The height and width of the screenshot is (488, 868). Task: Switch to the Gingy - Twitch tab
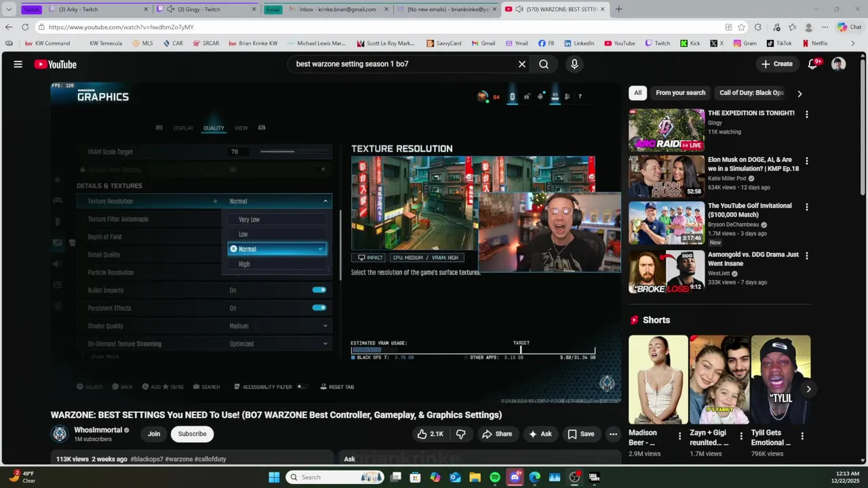click(x=207, y=9)
